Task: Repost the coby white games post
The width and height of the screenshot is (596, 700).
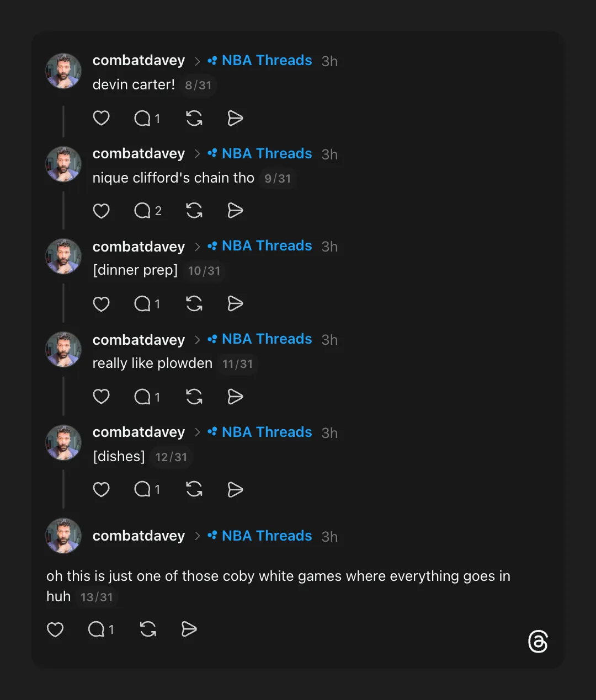Action: [x=148, y=629]
